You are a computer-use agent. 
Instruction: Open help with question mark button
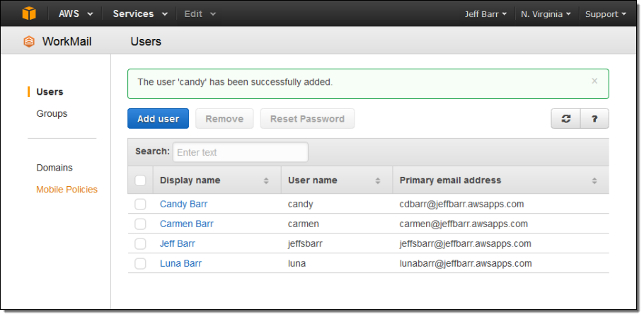point(594,119)
